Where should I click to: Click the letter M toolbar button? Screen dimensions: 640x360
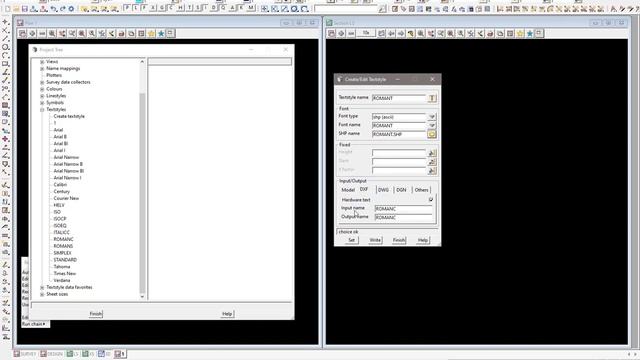point(251,8)
